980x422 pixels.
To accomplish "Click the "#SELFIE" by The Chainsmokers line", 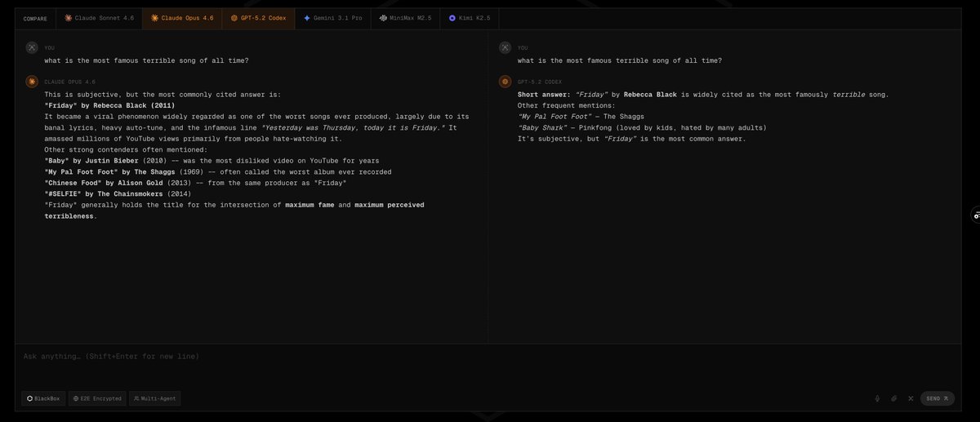I will [x=118, y=193].
